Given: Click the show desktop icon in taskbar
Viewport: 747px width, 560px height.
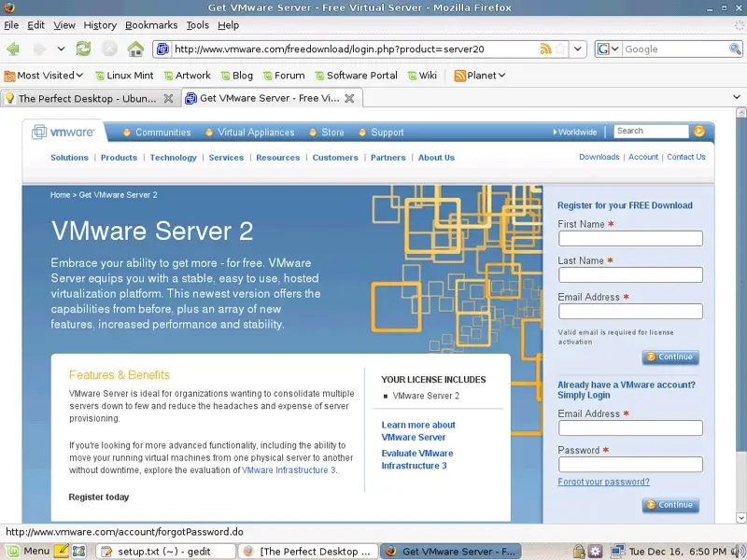Looking at the screenshot, I should [x=79, y=552].
